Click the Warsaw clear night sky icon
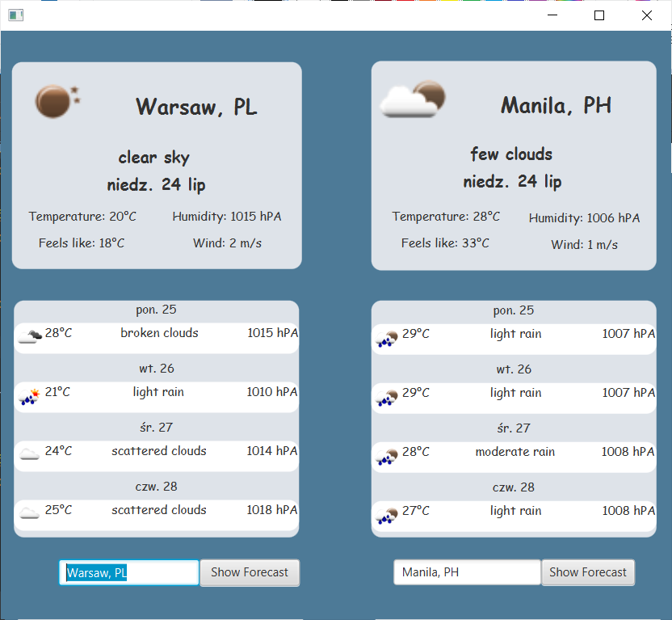The image size is (672, 620). 57,101
